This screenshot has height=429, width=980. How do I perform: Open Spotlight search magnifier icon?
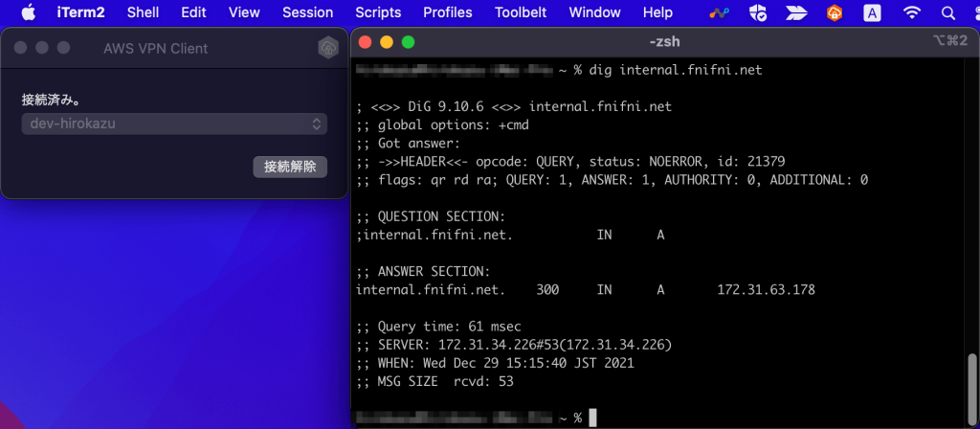click(947, 12)
